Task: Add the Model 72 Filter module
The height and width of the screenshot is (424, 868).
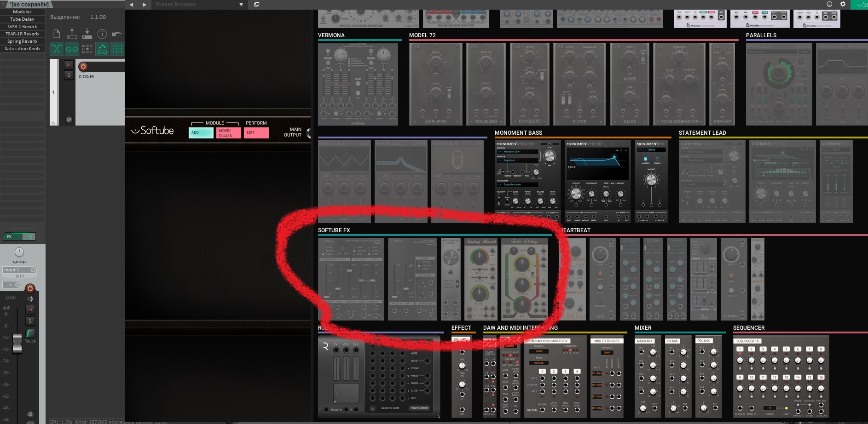Action: pyautogui.click(x=579, y=84)
